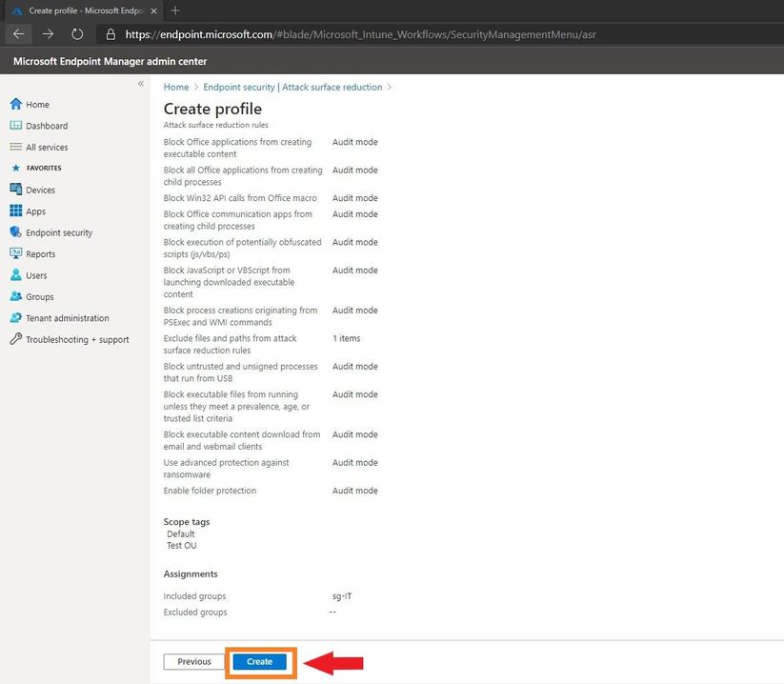Click the '1 items' exclusion value
The width and height of the screenshot is (784, 684).
pos(347,338)
